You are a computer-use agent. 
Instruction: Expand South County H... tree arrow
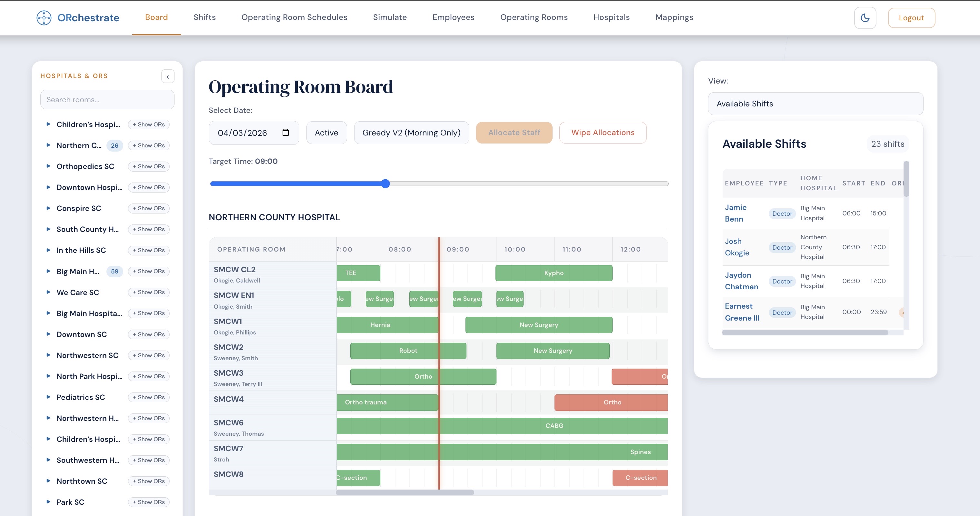point(48,229)
